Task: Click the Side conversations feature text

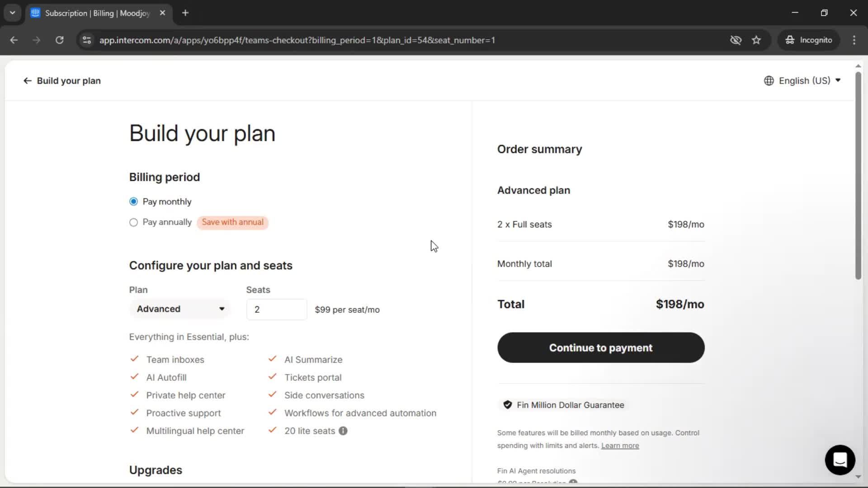Action: 324,395
